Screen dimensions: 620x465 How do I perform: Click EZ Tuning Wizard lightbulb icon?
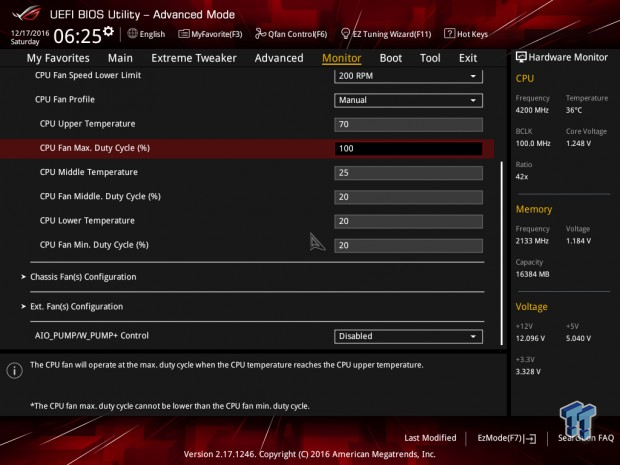345,34
